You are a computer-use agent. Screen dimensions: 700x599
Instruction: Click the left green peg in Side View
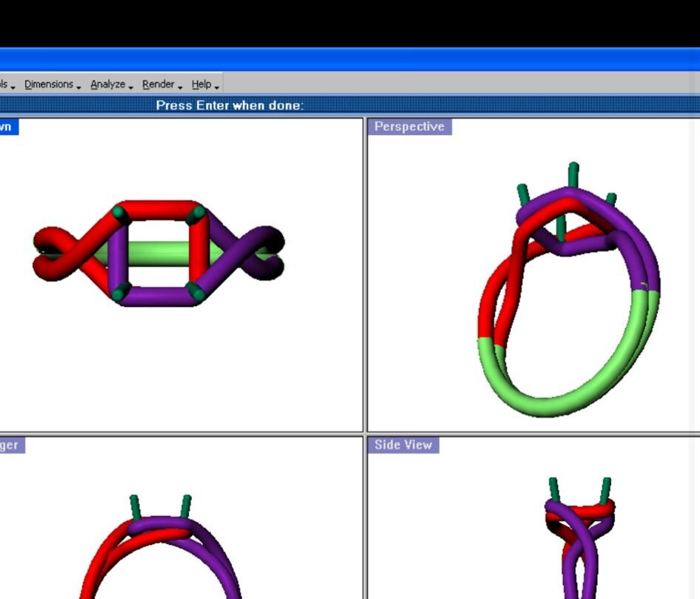point(554,489)
